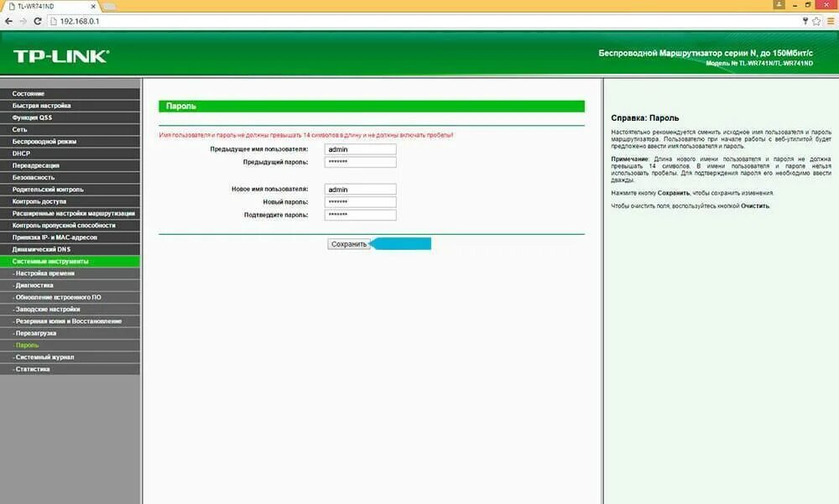Select the TL-WR741ND tab

click(50, 7)
